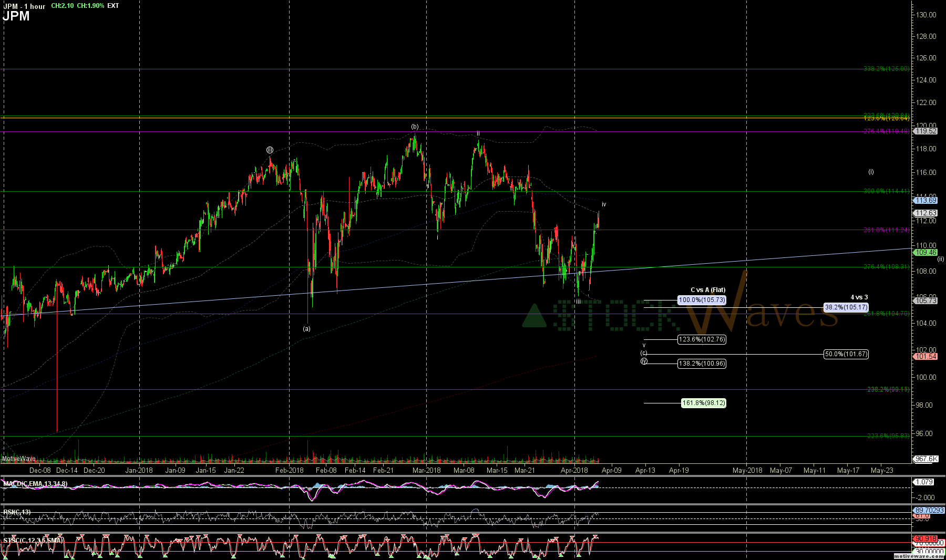The image size is (946, 560).
Task: Click the 'JPM - 1 hour' header text
Action: (x=24, y=6)
